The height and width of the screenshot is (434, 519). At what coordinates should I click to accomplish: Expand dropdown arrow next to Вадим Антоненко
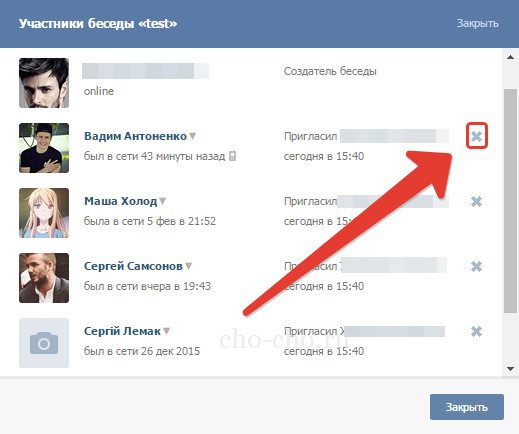tap(192, 136)
